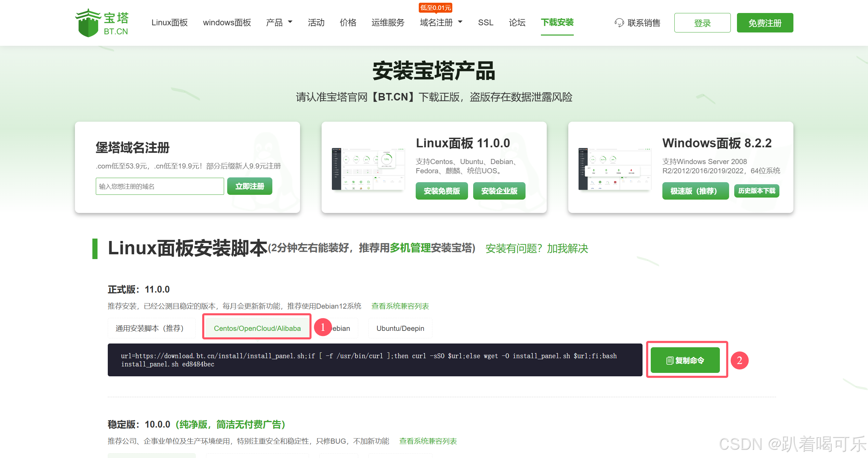Viewport: 868px width, 458px height.
Task: Click the Linux面板 11.0.0 heading
Action: tap(463, 143)
